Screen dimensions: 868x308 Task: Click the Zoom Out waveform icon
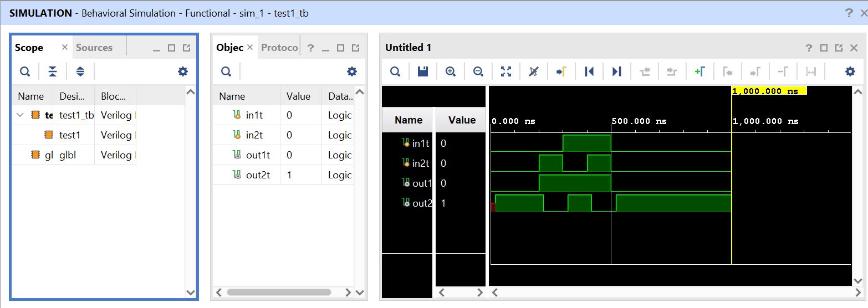coord(478,71)
